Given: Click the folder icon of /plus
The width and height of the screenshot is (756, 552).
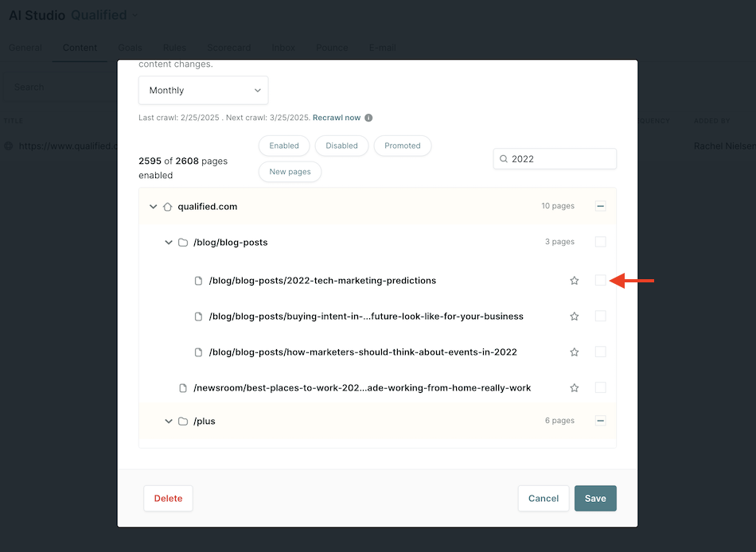Looking at the screenshot, I should (x=183, y=422).
